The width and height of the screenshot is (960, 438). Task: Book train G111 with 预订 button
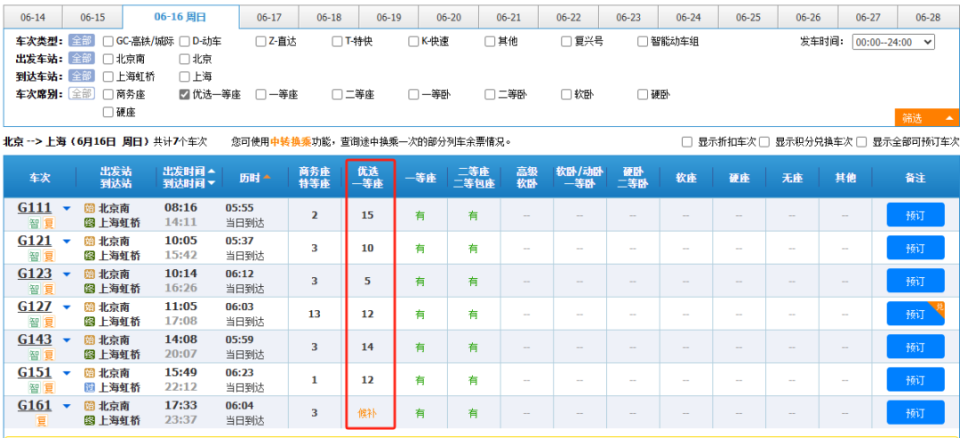pos(915,215)
